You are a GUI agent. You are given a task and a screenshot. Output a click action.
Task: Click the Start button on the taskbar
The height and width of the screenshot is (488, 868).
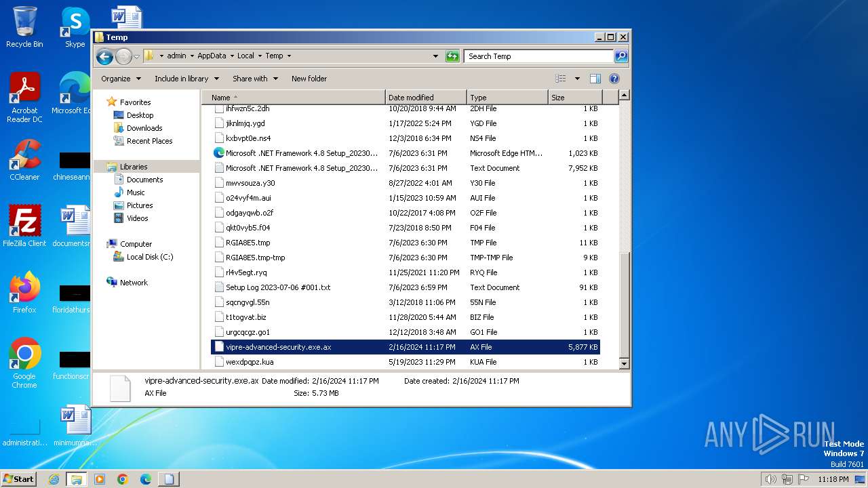pyautogui.click(x=18, y=479)
